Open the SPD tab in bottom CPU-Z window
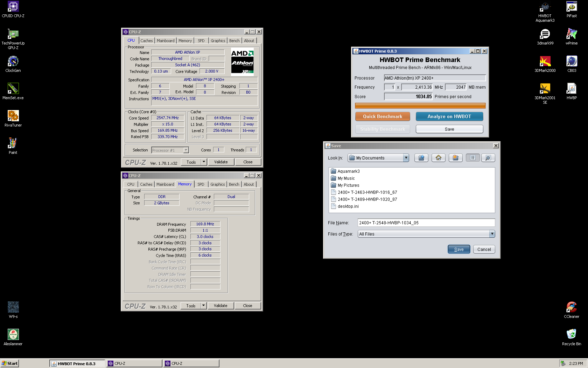This screenshot has width=588, height=368. [201, 184]
